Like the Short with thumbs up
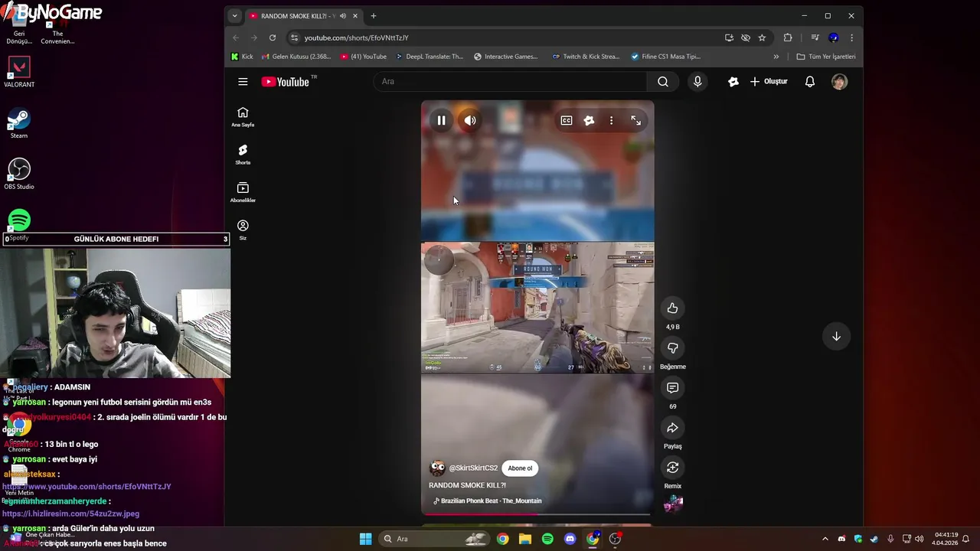The height and width of the screenshot is (551, 980). pos(672,308)
